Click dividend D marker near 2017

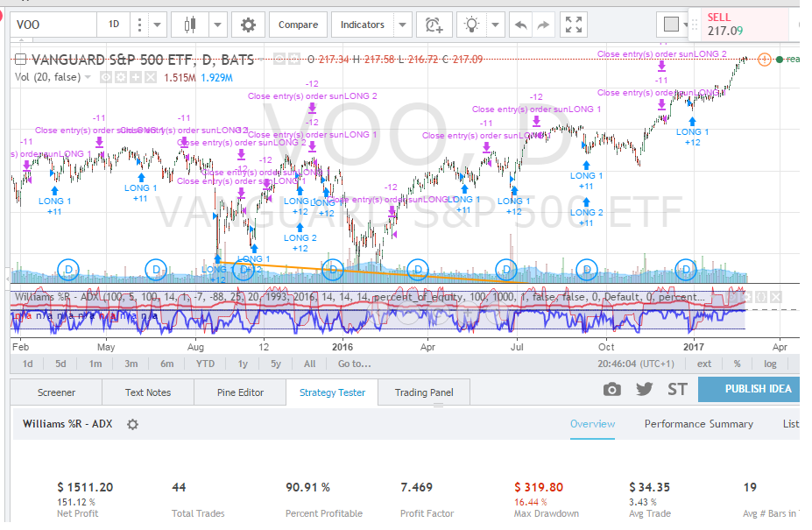[686, 270]
